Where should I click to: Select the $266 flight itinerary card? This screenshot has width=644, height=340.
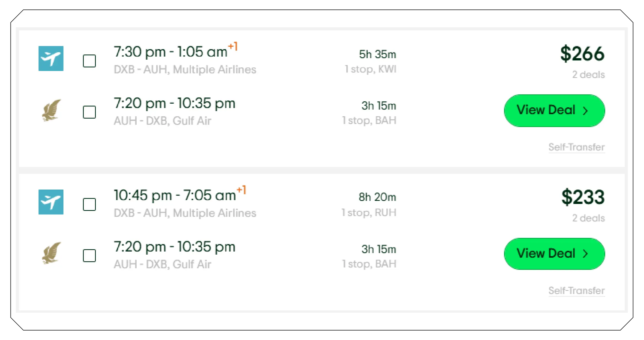(x=321, y=98)
